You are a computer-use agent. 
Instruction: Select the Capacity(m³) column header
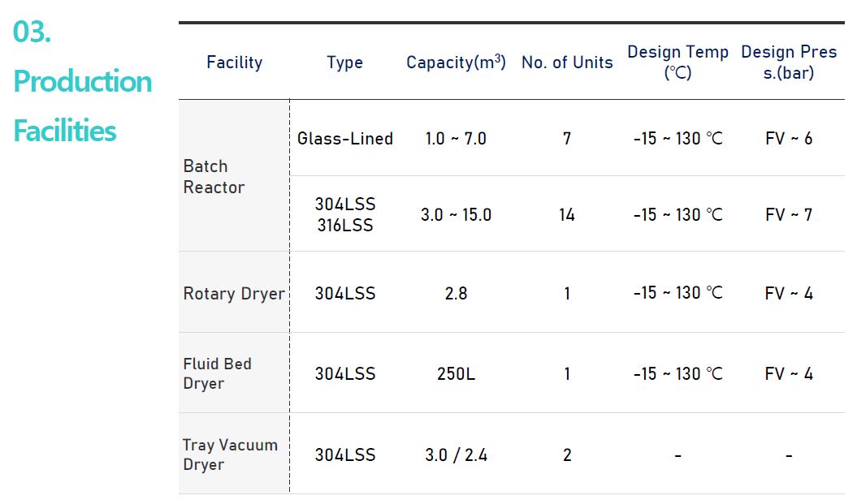click(x=456, y=62)
